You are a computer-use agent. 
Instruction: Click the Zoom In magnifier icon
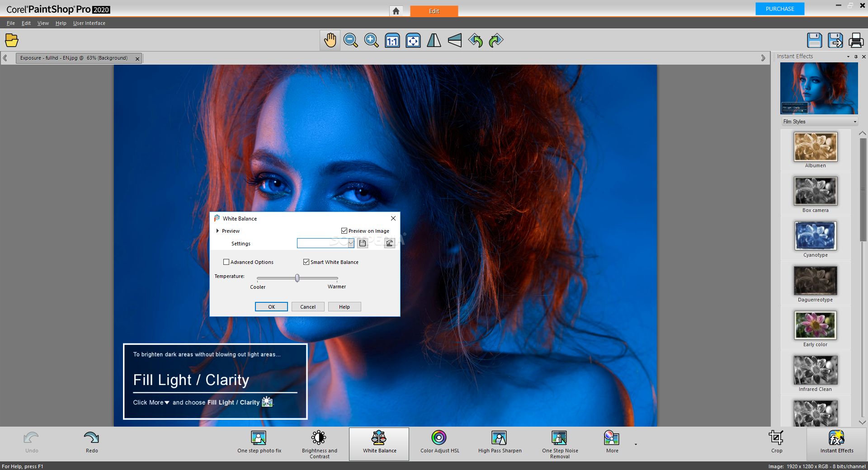(371, 40)
